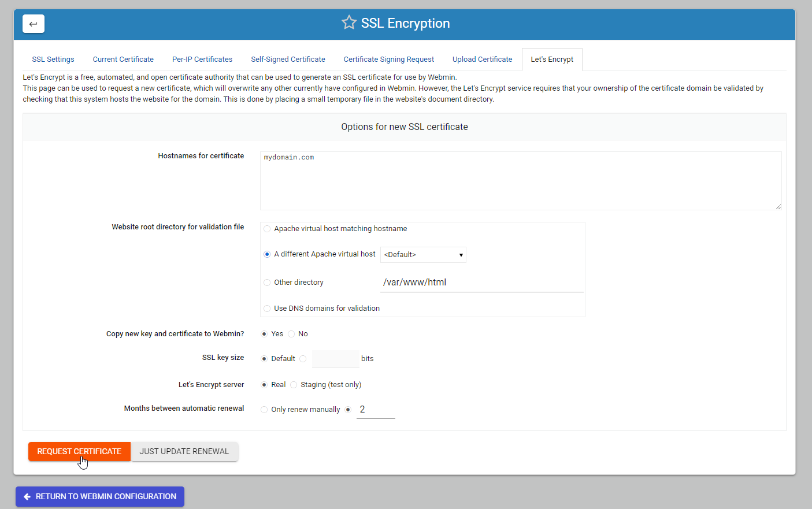
Task: Open Certificate Signing Request tab
Action: (x=389, y=60)
